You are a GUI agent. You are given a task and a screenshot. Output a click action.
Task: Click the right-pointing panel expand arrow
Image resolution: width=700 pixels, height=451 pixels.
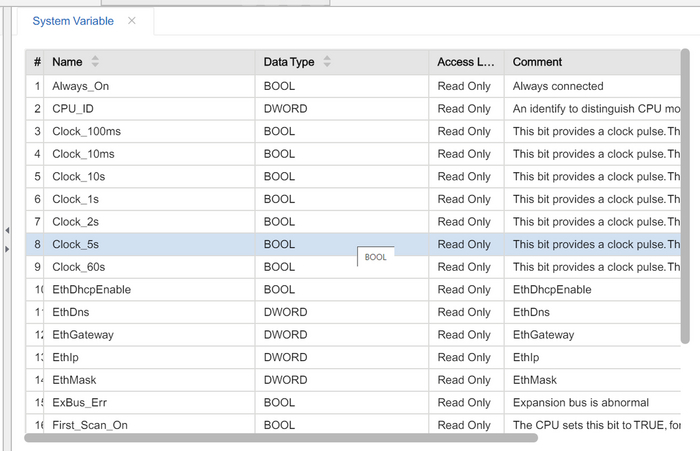8,248
